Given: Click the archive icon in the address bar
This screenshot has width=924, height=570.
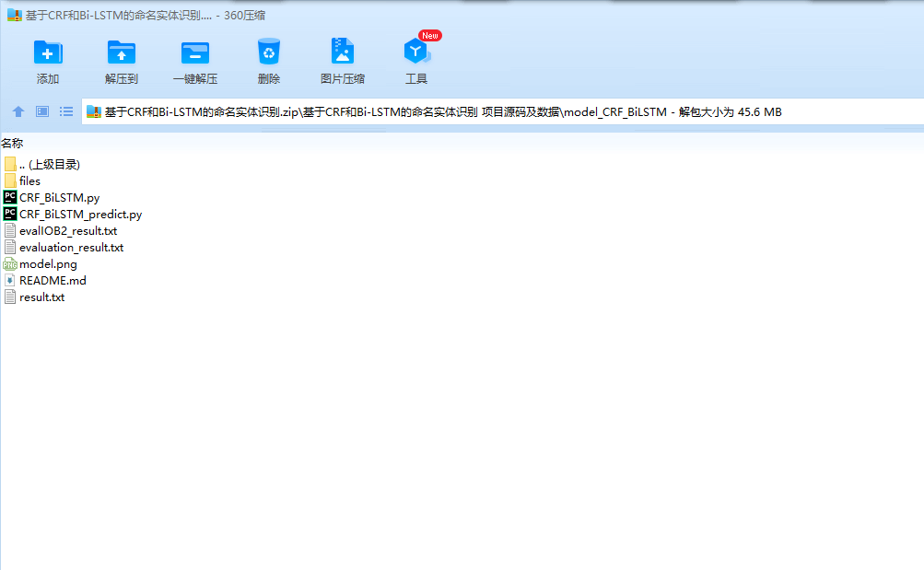Looking at the screenshot, I should click(94, 111).
